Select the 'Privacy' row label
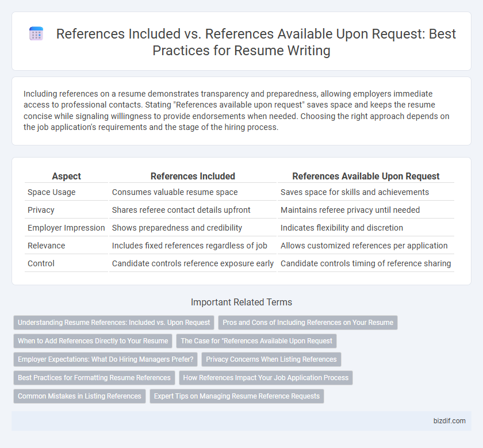 pyautogui.click(x=41, y=210)
